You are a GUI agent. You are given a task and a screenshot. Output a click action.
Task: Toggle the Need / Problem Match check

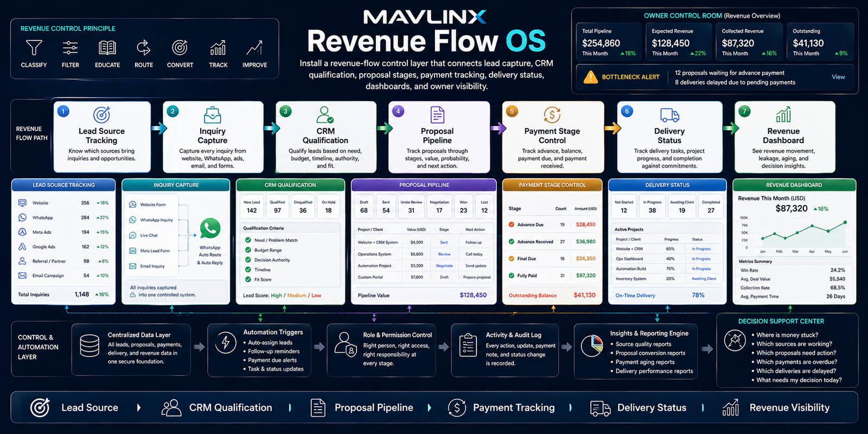[248, 240]
